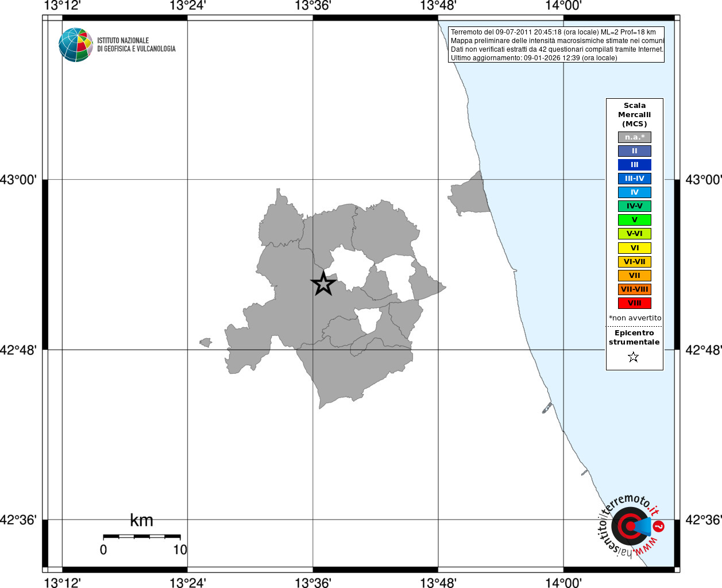Select the VII orange legend swatch
This screenshot has width=722, height=588.
point(635,276)
